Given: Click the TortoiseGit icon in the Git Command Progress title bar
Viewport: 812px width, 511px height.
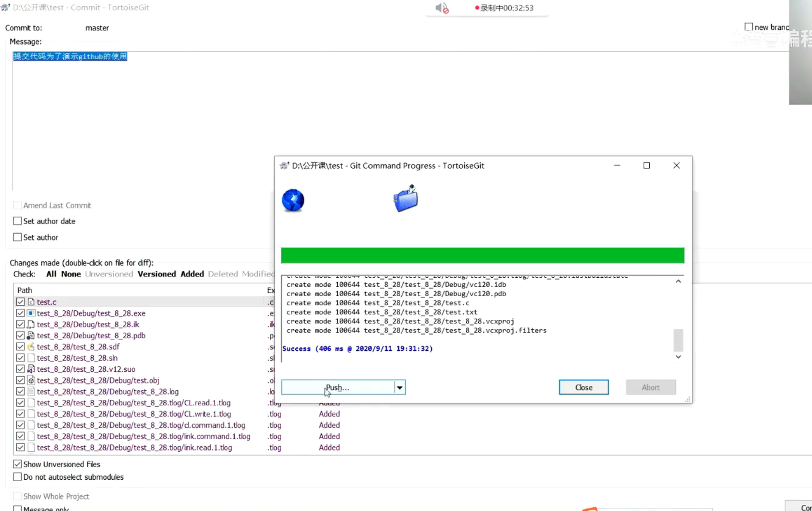Looking at the screenshot, I should click(284, 166).
